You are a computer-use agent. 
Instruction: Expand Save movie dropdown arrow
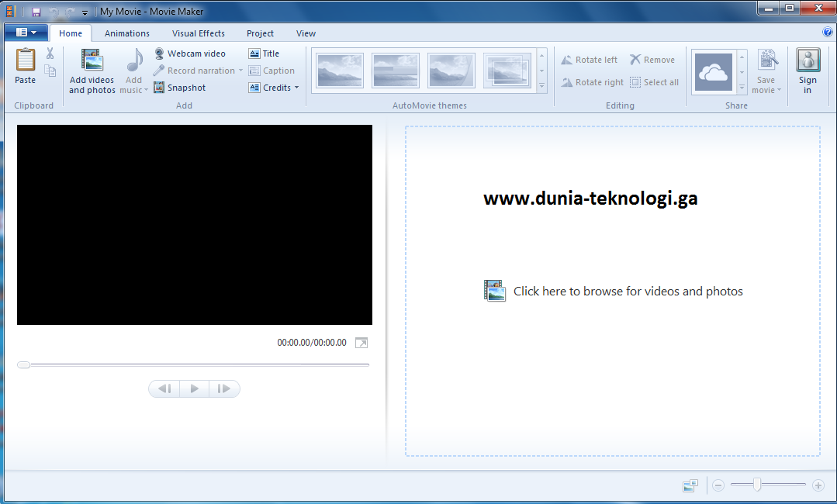[x=780, y=90]
